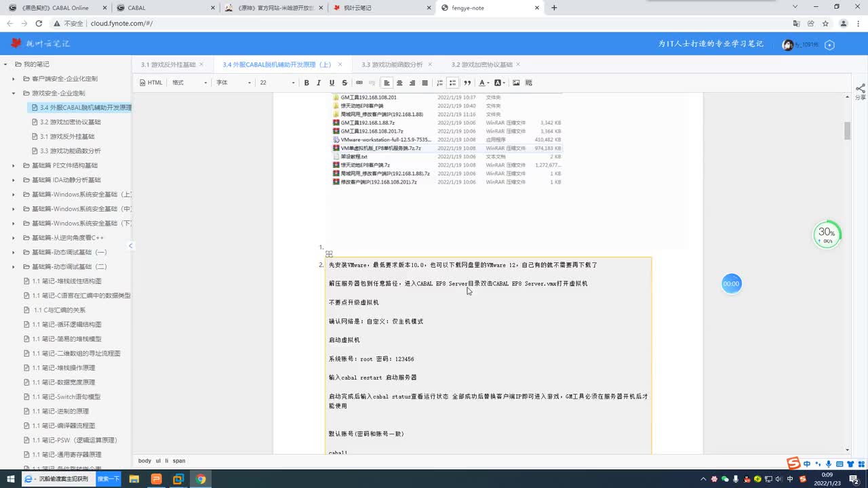Open the browser profile icon

pyautogui.click(x=842, y=23)
